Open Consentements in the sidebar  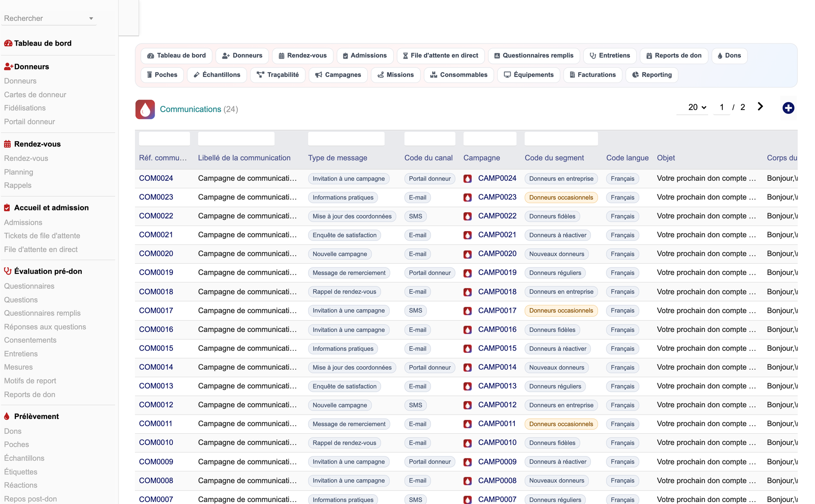coord(30,340)
